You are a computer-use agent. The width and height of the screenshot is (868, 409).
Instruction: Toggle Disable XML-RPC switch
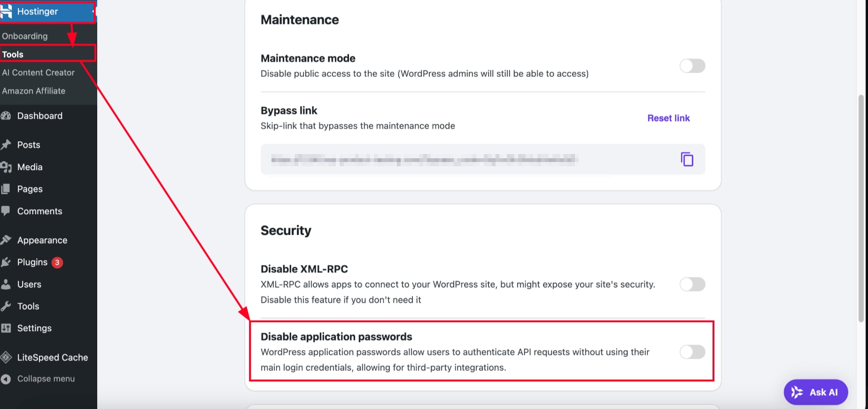[692, 285]
